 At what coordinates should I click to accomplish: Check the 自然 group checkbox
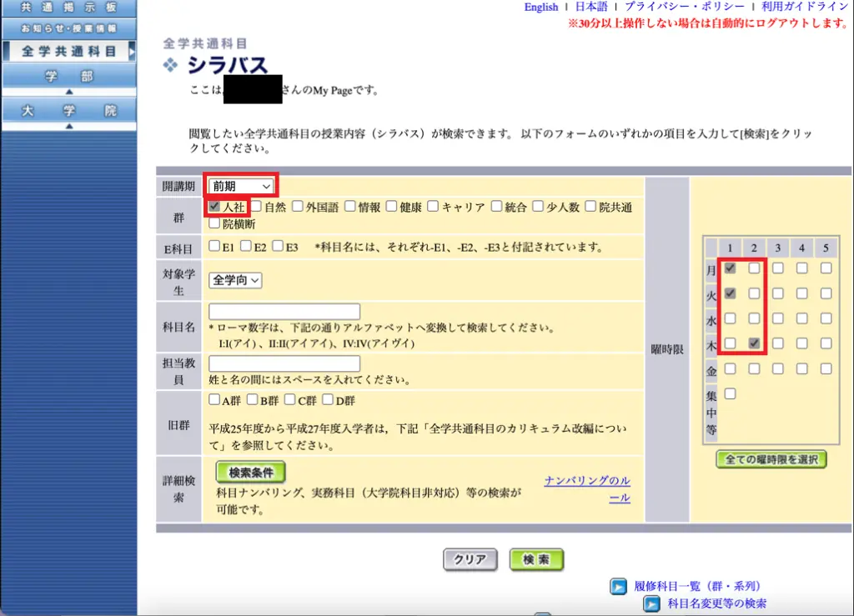tap(256, 207)
